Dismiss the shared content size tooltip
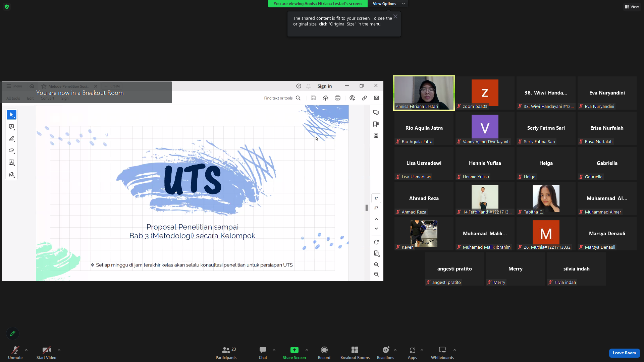The image size is (644, 362). point(395,16)
